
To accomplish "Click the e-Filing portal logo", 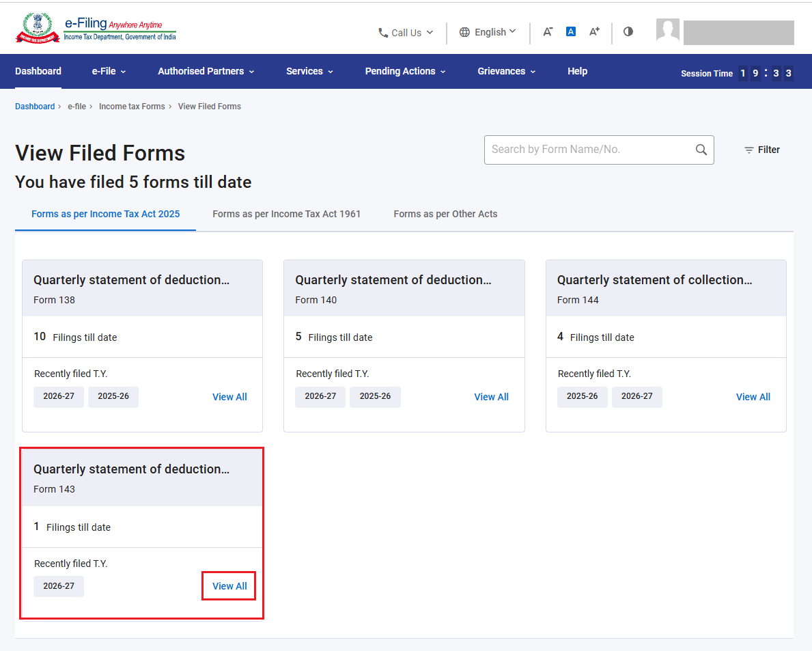I will (x=96, y=29).
